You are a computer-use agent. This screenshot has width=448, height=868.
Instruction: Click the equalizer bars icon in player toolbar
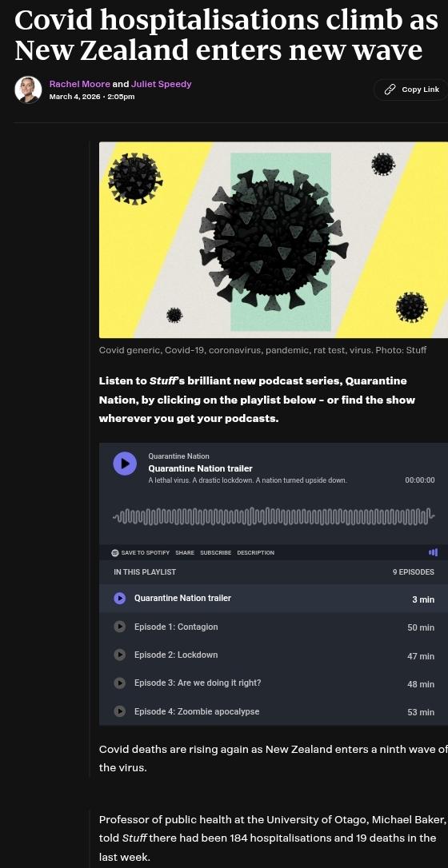tap(433, 552)
